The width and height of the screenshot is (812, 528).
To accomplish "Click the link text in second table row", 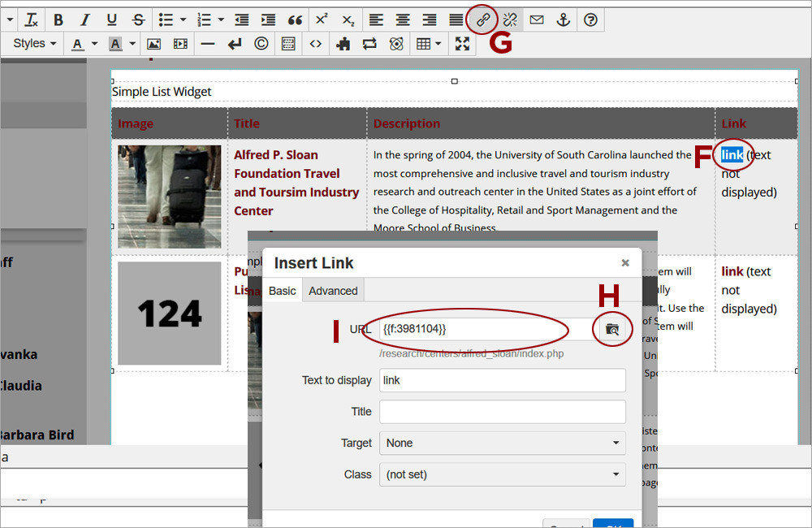I will coord(732,271).
